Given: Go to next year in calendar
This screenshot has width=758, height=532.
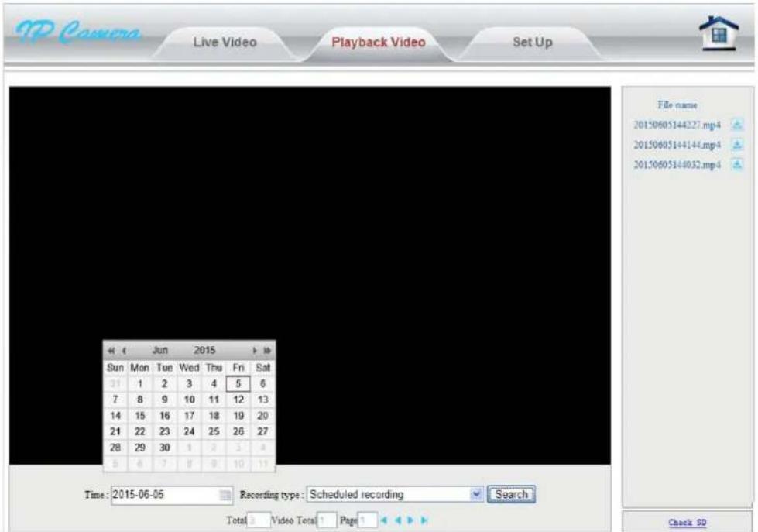Looking at the screenshot, I should 267,350.
